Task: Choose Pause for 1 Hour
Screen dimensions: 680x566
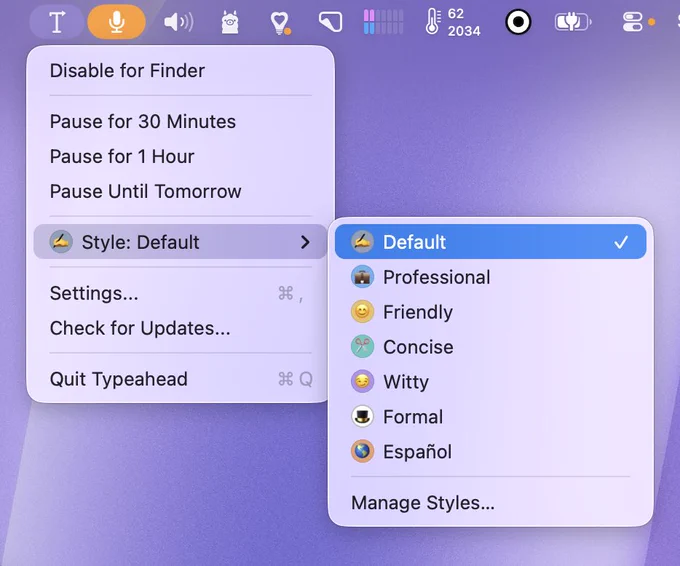Action: [x=180, y=157]
